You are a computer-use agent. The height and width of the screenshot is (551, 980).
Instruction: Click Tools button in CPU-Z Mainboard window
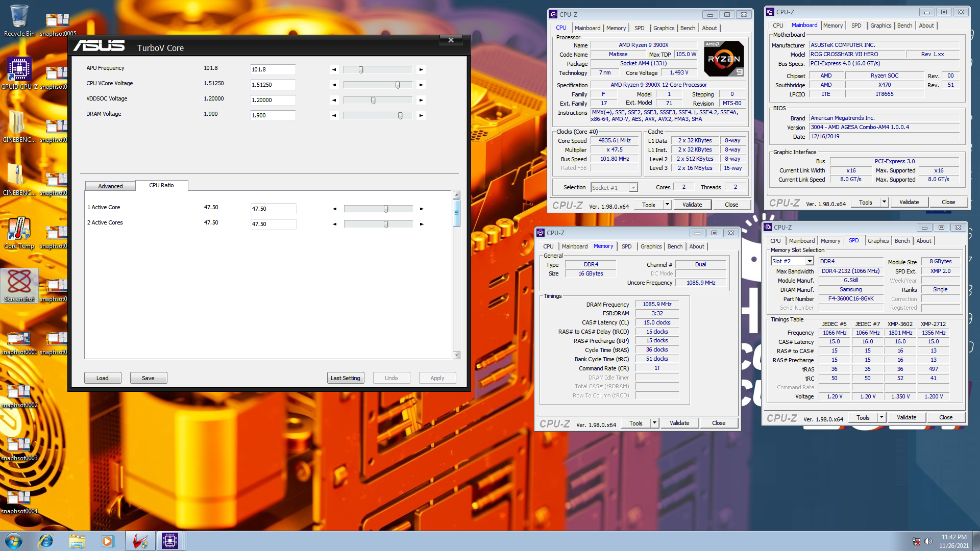[x=866, y=202]
